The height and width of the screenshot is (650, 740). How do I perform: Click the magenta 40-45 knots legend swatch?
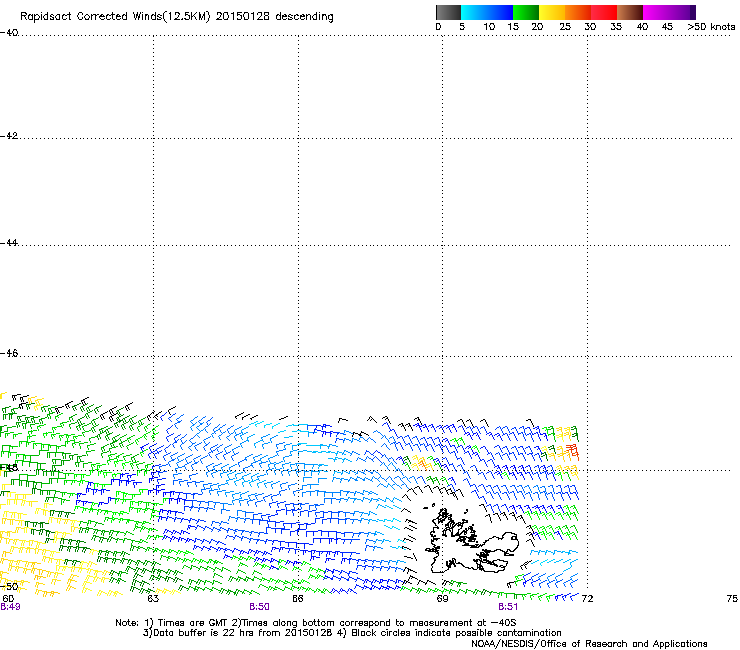point(656,12)
